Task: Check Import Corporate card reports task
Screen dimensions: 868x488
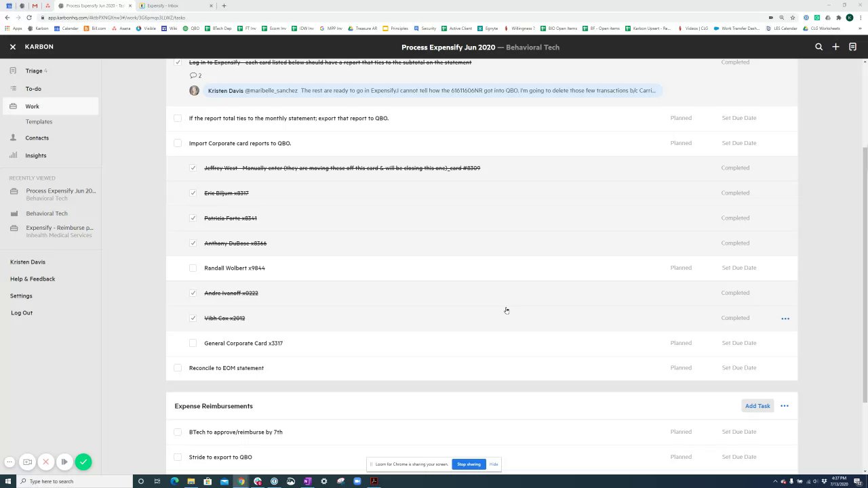Action: pyautogui.click(x=178, y=143)
